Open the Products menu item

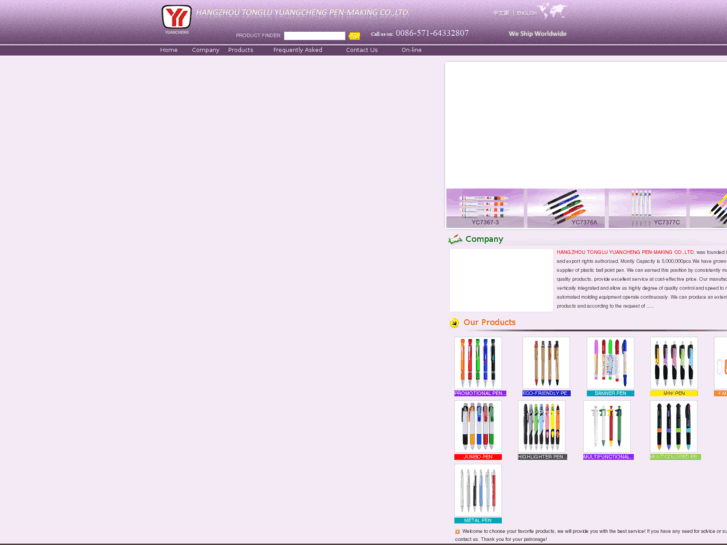(x=241, y=50)
